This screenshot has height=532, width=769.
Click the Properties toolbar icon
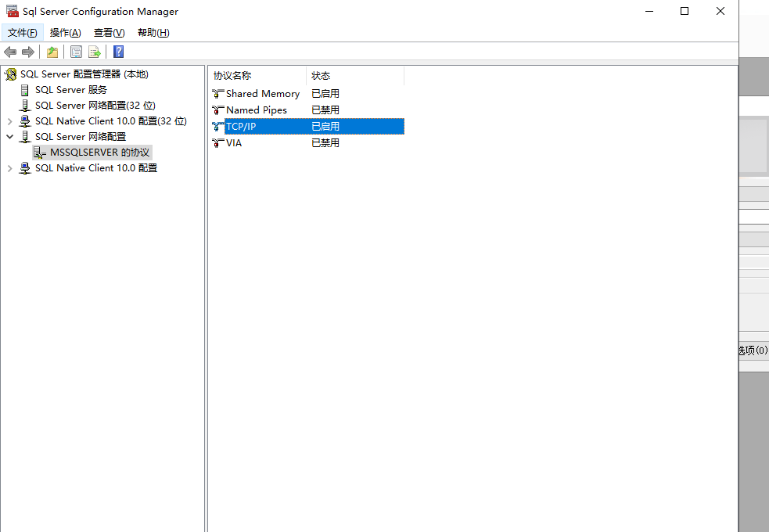coord(76,52)
